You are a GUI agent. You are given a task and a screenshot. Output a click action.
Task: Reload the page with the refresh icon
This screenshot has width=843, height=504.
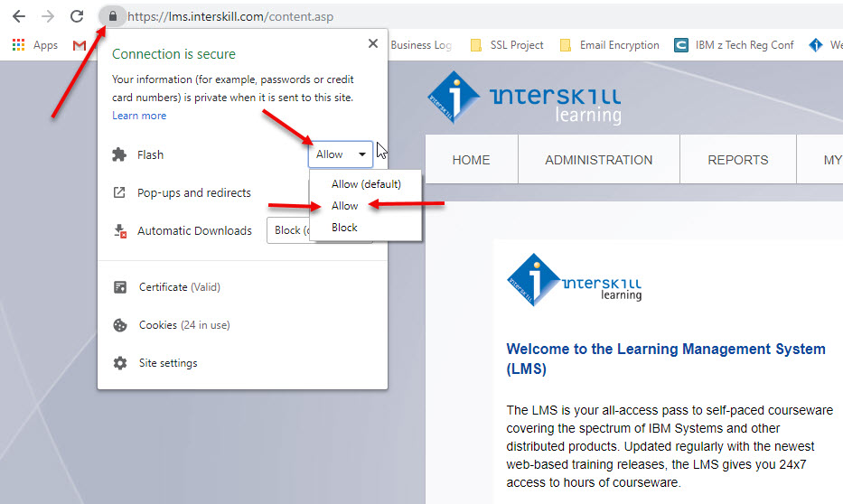coord(77,16)
